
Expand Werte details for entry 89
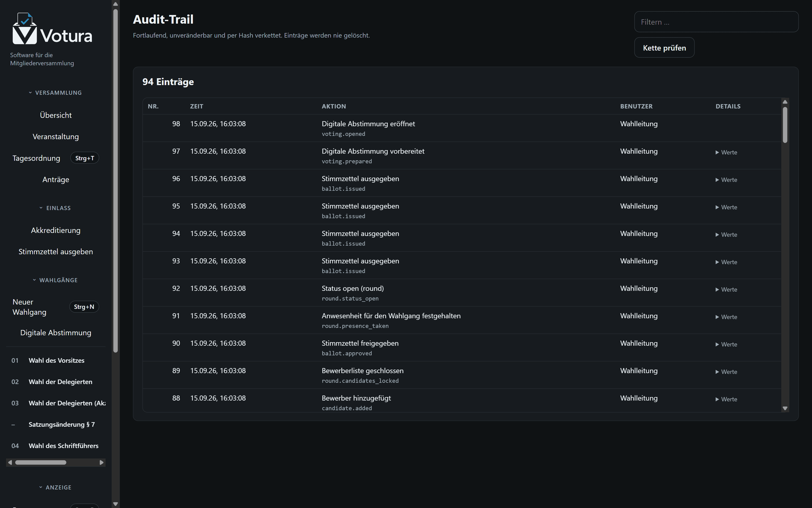click(x=726, y=372)
